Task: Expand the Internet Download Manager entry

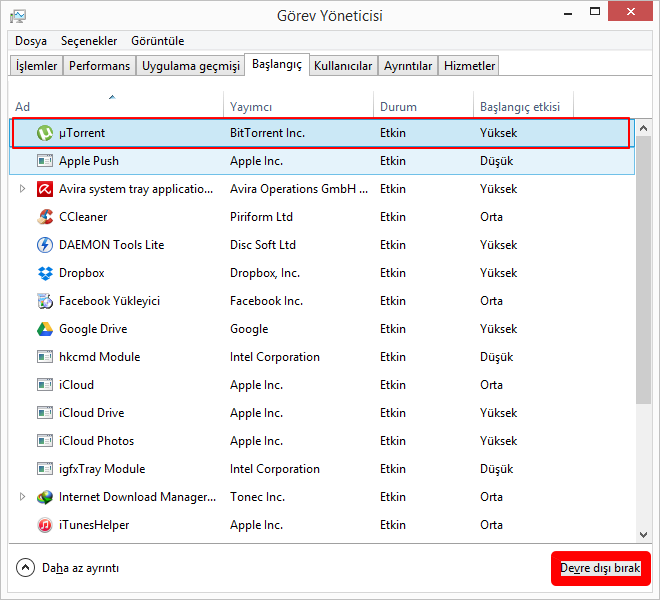Action: pyautogui.click(x=22, y=497)
